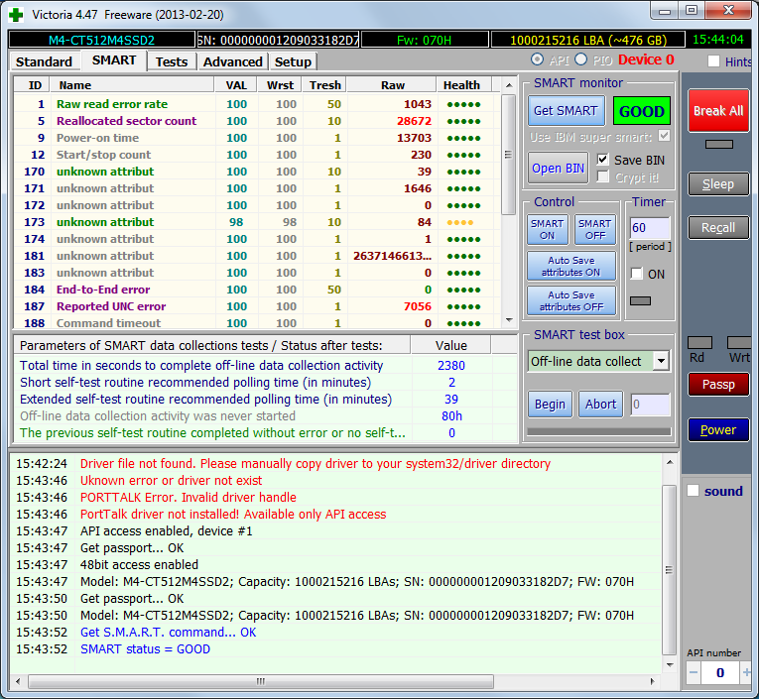
Task: Select the PIO access radio button
Action: click(x=580, y=59)
